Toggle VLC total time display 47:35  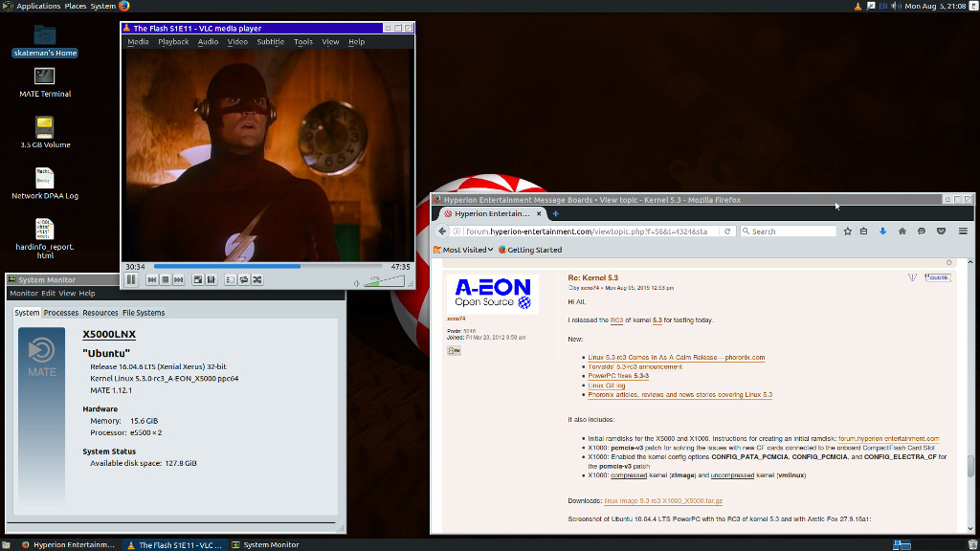pos(401,267)
